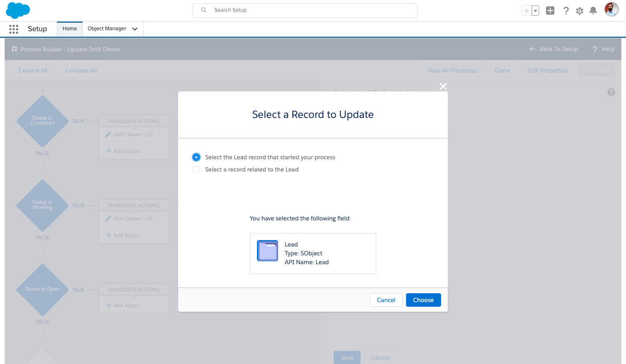Open the global actions plus icon
The height and width of the screenshot is (364, 626).
550,11
